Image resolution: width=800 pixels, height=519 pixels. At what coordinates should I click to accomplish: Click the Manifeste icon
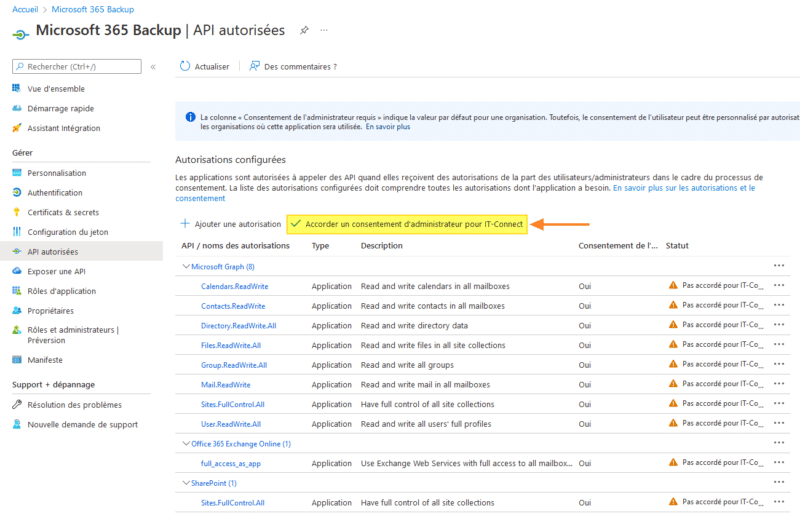(17, 360)
